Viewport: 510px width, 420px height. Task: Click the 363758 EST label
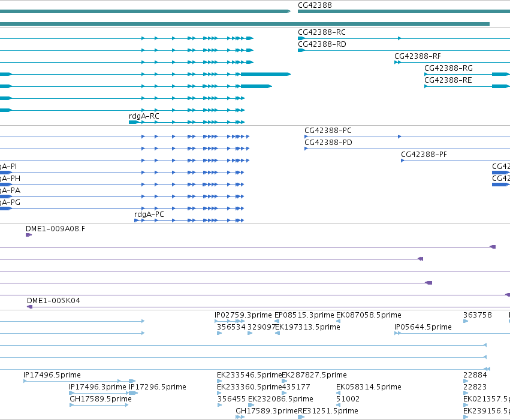pos(478,315)
